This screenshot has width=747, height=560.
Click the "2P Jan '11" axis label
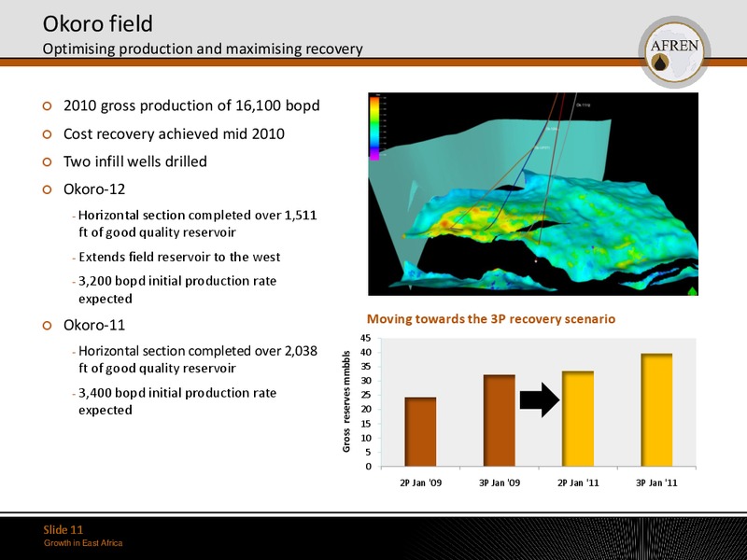(x=578, y=483)
